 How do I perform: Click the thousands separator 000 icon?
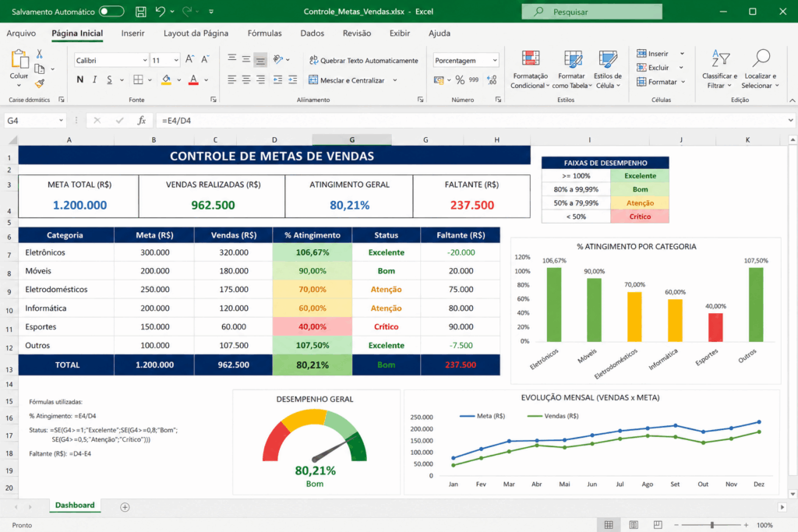pos(474,80)
